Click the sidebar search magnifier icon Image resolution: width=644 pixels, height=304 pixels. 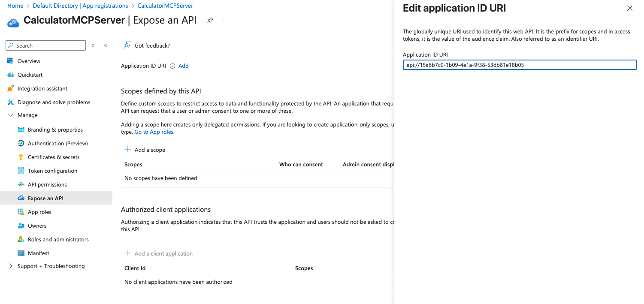pyautogui.click(x=11, y=45)
